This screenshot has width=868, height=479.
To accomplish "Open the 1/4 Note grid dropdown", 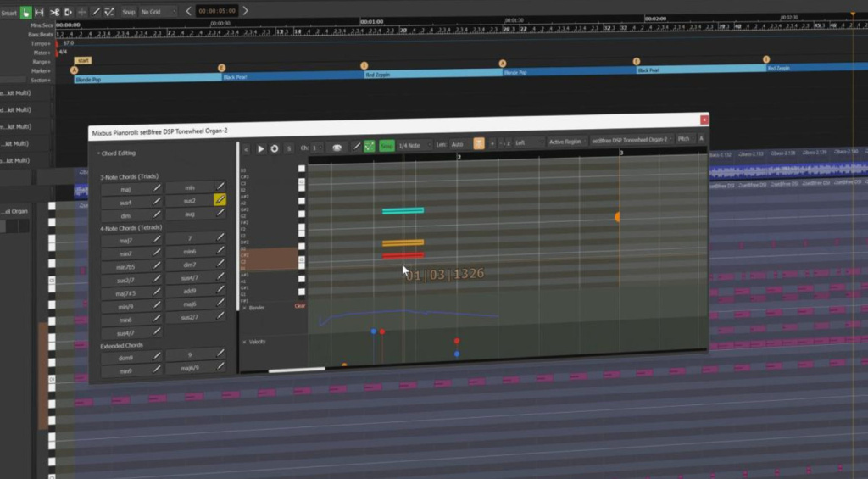I will pos(414,145).
